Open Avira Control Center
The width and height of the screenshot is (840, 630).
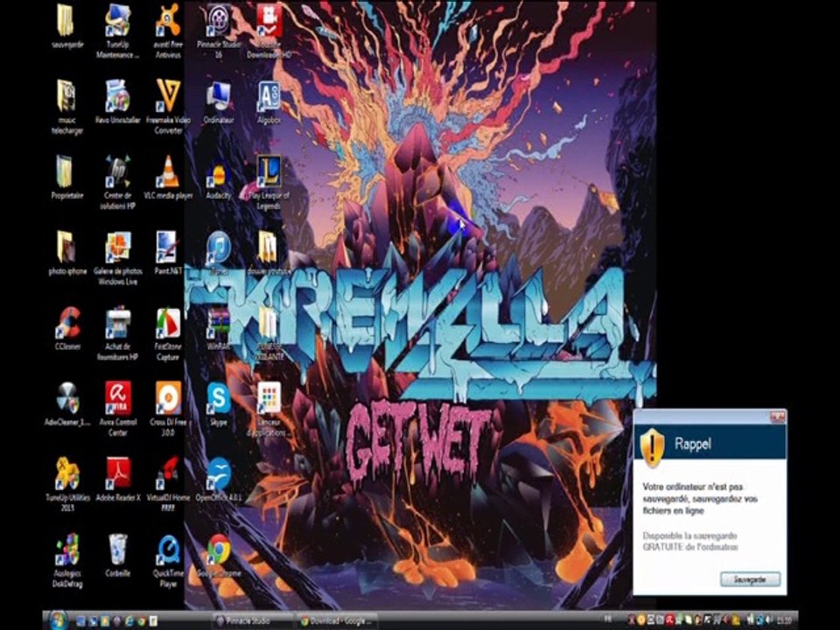tap(118, 409)
